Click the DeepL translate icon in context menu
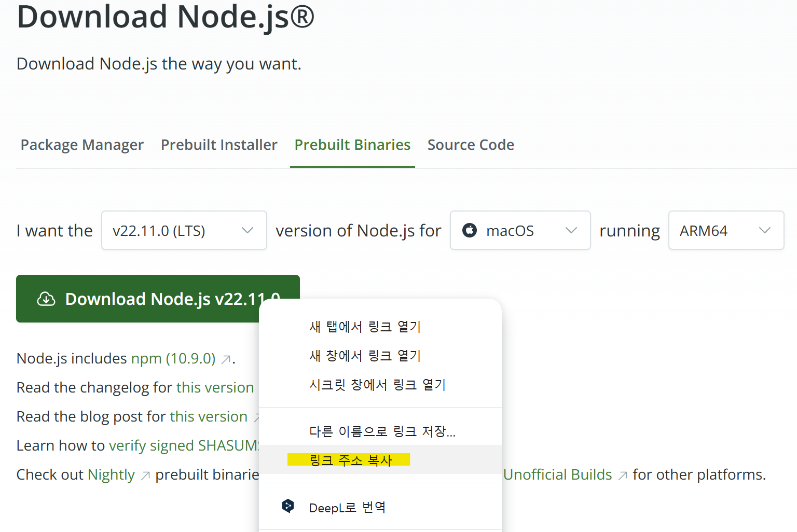 [288, 506]
